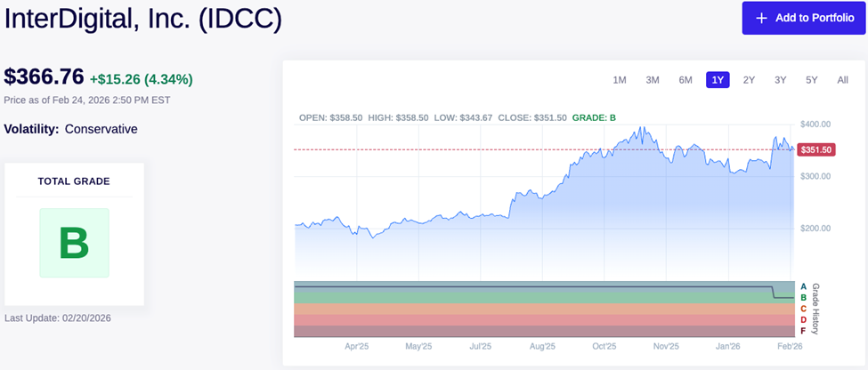Click the red $351.50 price label
The width and height of the screenshot is (868, 370).
pos(815,150)
